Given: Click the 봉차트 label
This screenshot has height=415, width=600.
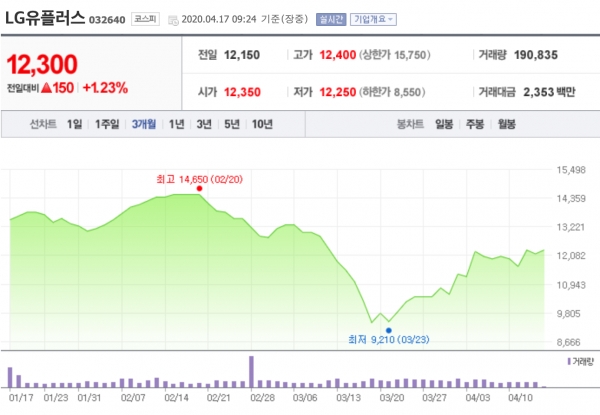Looking at the screenshot, I should pyautogui.click(x=410, y=124).
